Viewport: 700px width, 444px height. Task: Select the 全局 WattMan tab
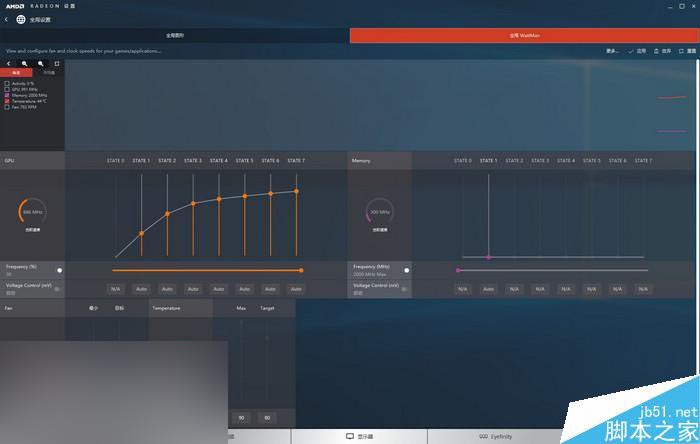[x=525, y=36]
